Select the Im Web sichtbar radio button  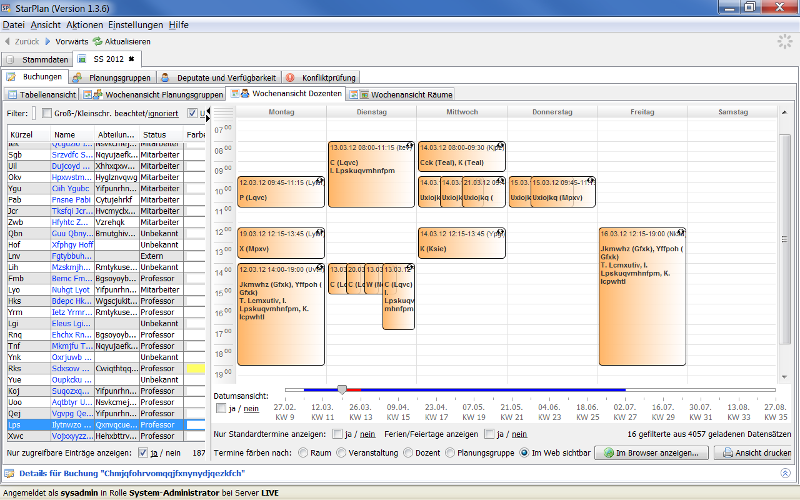[x=524, y=453]
